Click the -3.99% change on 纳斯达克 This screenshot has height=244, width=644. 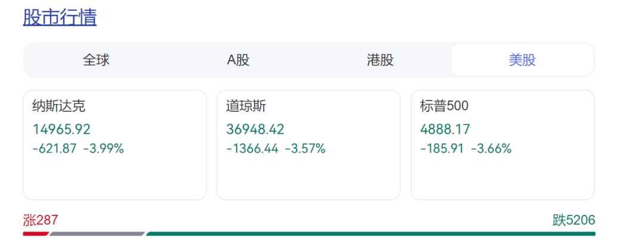coord(104,149)
